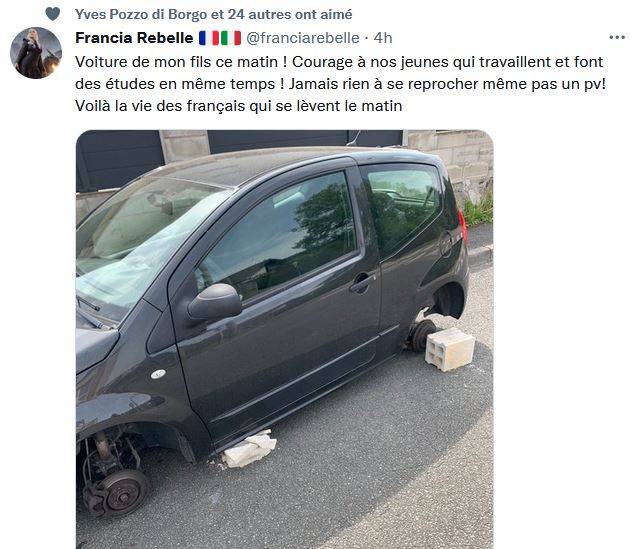Image resolution: width=630 pixels, height=549 pixels.
Task: Open the tweet via the 4h timestamp
Action: [x=383, y=38]
